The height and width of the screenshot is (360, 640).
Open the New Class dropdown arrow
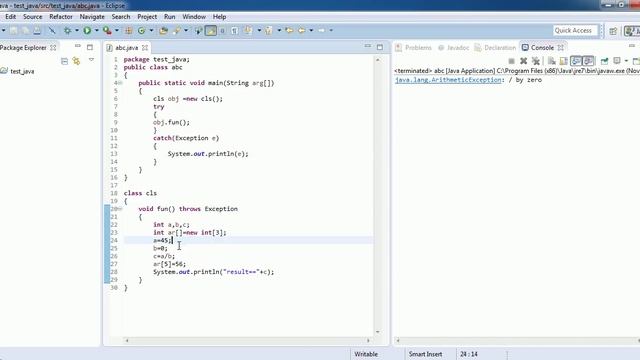click(x=151, y=30)
